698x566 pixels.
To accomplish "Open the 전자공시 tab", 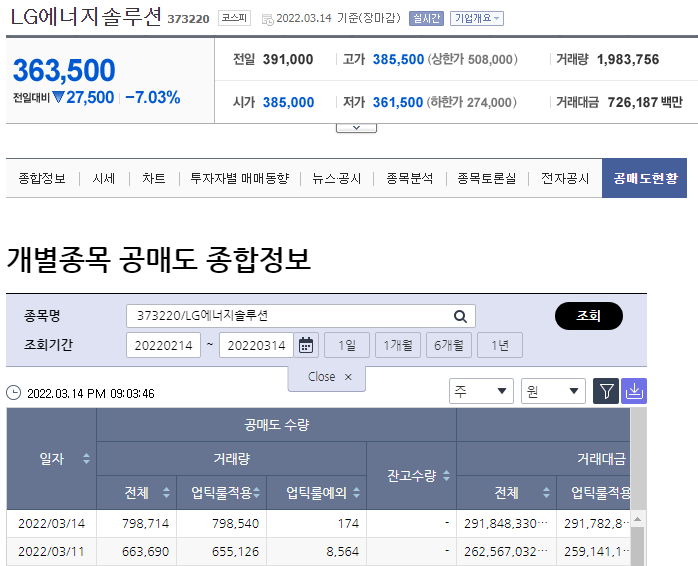I will [565, 179].
